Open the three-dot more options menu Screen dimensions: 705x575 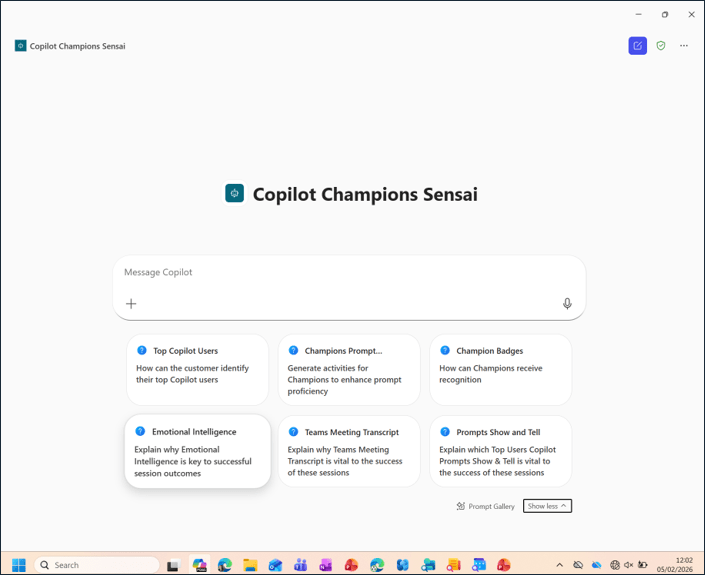click(x=684, y=46)
